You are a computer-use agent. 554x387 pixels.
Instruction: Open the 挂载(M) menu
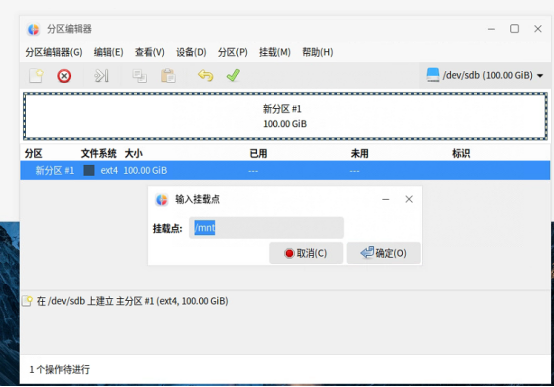point(275,52)
